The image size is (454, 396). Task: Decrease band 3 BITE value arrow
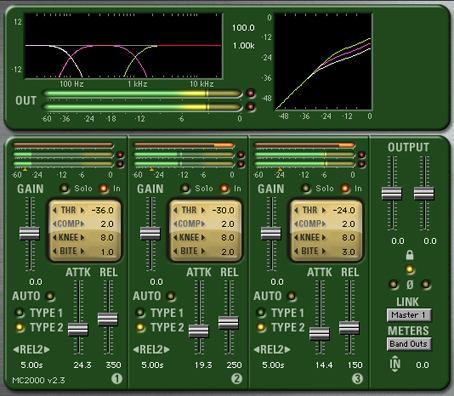[x=296, y=251]
